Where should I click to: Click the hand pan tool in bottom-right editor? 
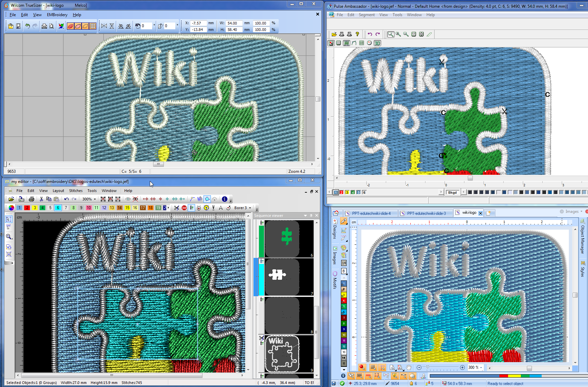[x=409, y=367]
